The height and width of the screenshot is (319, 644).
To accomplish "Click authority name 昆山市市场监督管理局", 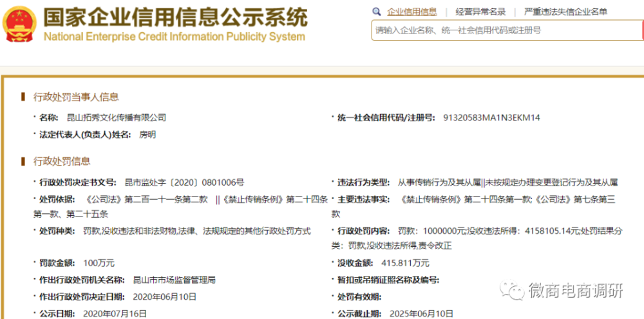I will tap(175, 280).
